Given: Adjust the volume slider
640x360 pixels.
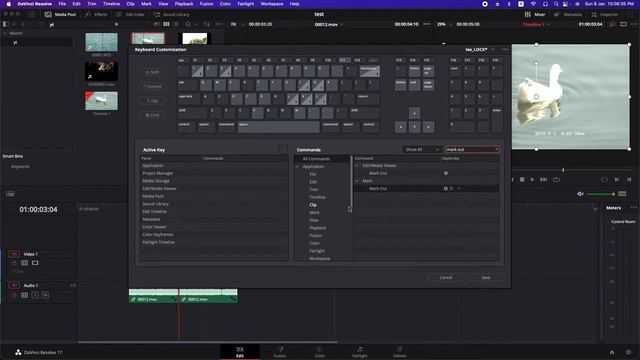Looking at the screenshot, I should [x=600, y=194].
